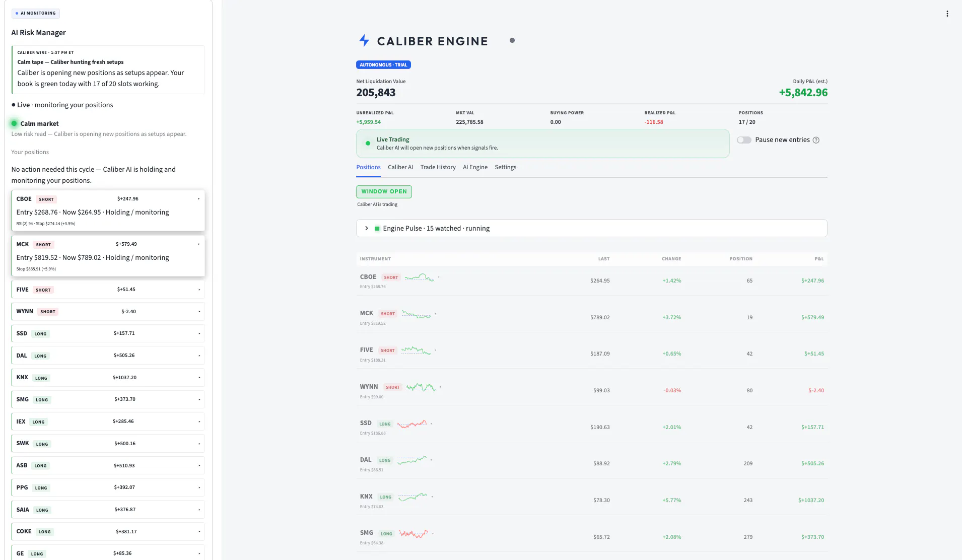Click the WINDOW OPEN status button

click(384, 191)
